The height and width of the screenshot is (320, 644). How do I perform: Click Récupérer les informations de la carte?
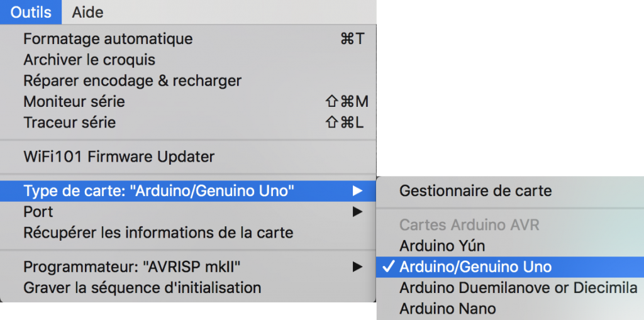[x=158, y=233]
